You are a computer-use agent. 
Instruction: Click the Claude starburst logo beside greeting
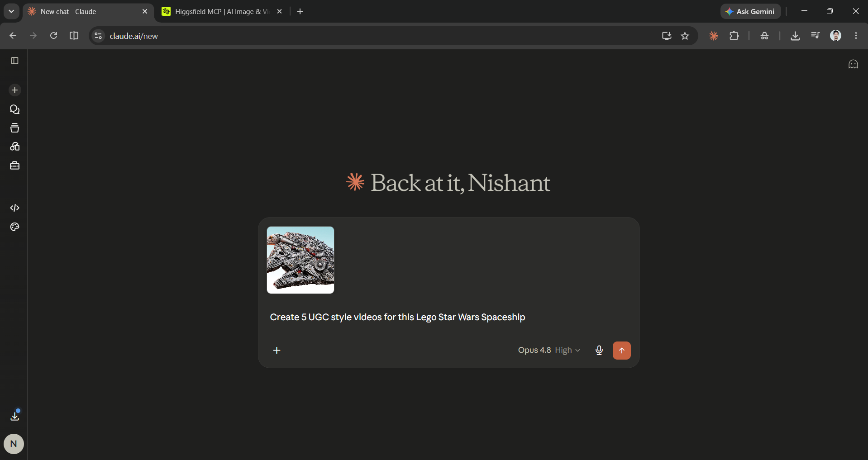tap(355, 182)
